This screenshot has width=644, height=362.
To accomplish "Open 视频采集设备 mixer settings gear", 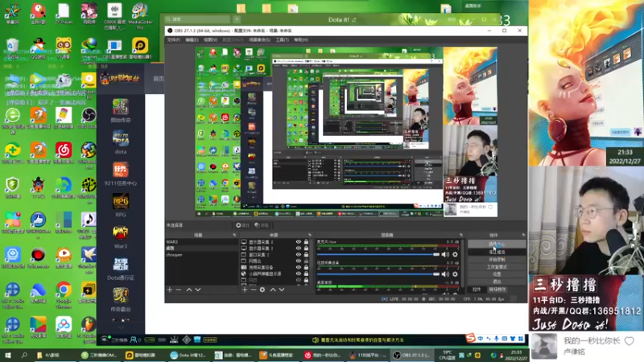I will click(x=455, y=274).
